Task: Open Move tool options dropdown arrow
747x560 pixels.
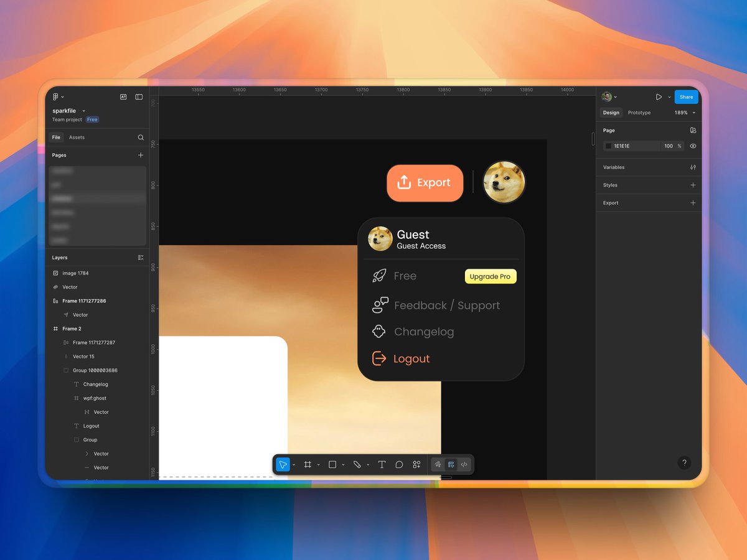Action: pyautogui.click(x=294, y=465)
